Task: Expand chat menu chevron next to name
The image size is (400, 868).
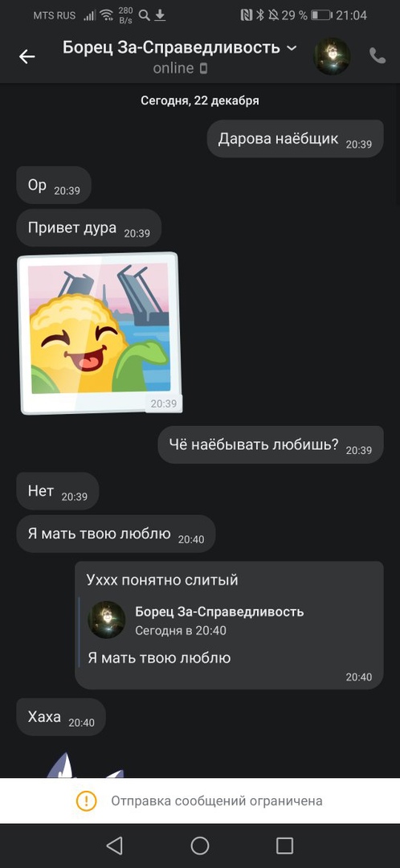Action: [x=292, y=48]
